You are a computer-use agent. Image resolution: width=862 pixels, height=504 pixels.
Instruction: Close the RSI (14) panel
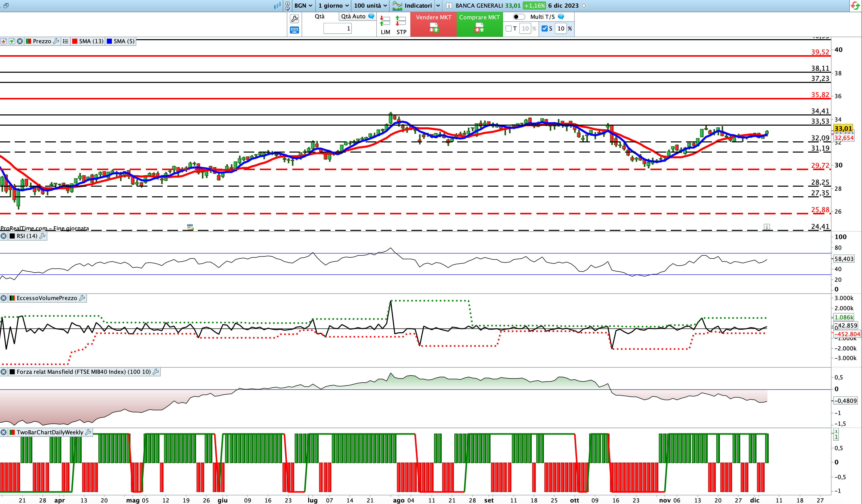tap(3, 236)
